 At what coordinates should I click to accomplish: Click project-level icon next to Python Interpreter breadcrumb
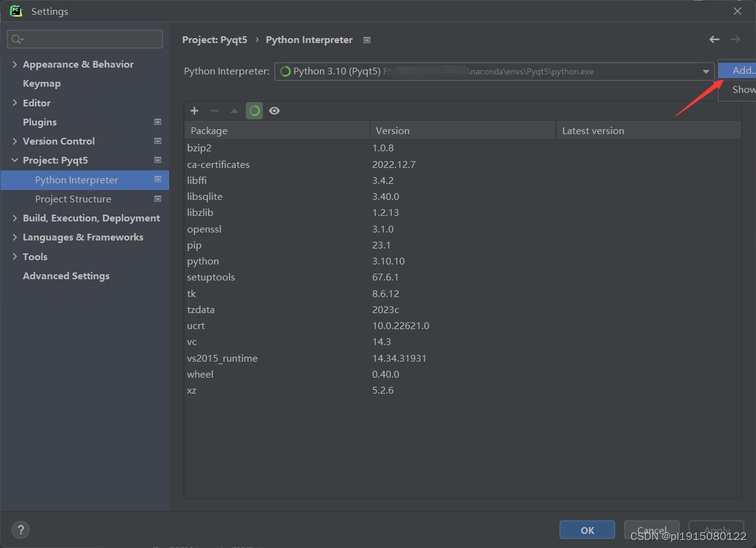click(367, 40)
